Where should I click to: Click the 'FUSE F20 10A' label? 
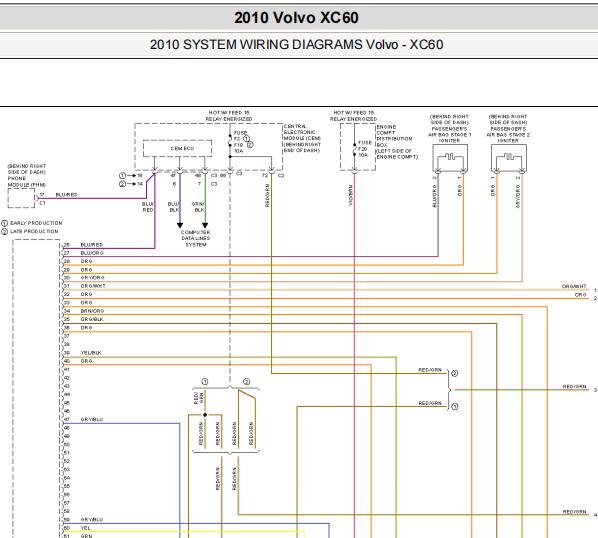click(364, 149)
